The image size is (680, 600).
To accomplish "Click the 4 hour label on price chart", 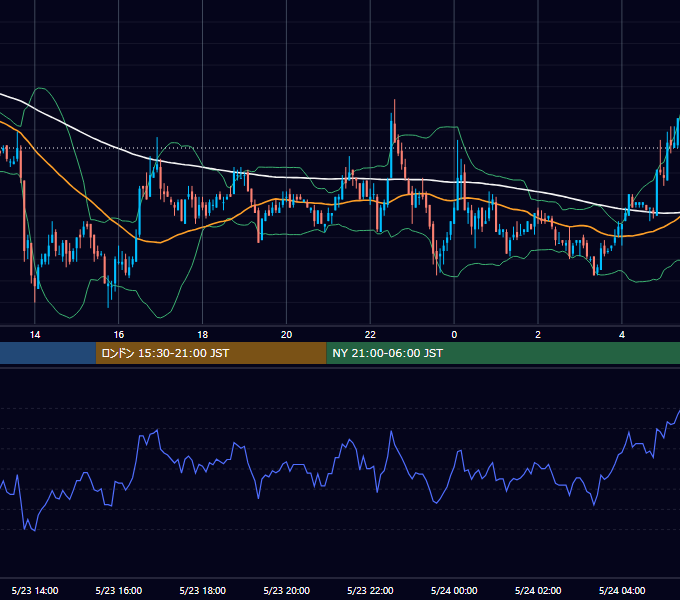I will [x=622, y=335].
